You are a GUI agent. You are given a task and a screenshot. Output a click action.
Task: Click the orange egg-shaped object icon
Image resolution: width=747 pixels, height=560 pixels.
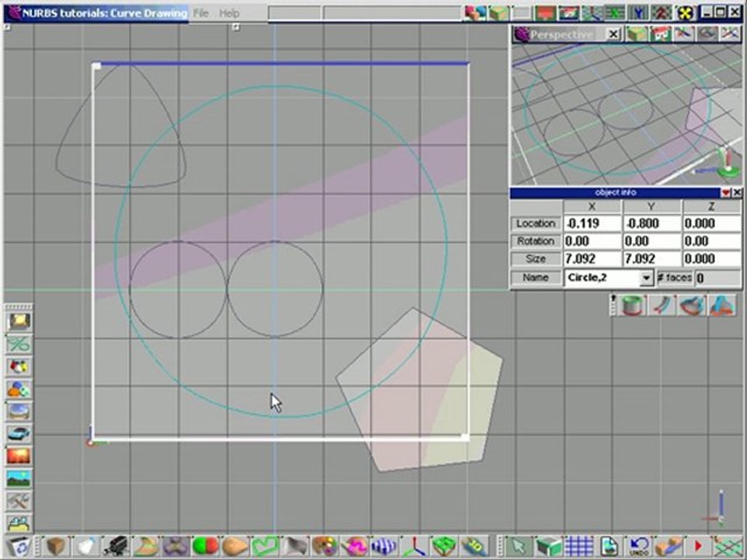click(235, 546)
